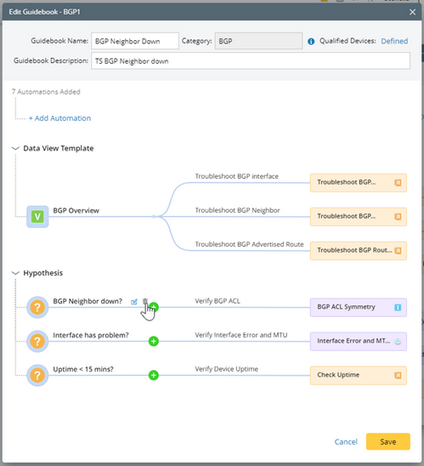The image size is (424, 466).
Task: Click the Add Automation link
Action: point(60,118)
